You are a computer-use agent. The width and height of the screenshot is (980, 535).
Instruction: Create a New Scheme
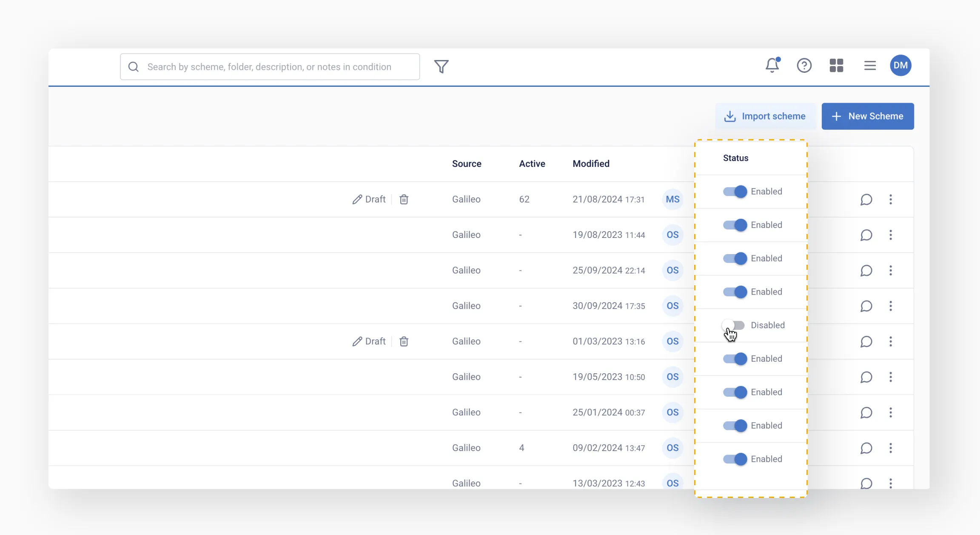[868, 116]
